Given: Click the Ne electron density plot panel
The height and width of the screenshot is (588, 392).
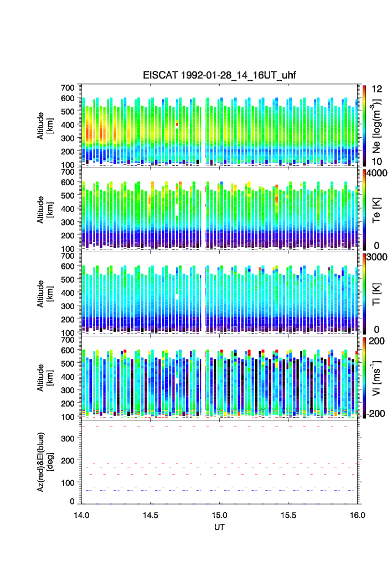Looking at the screenshot, I should coord(219,126).
